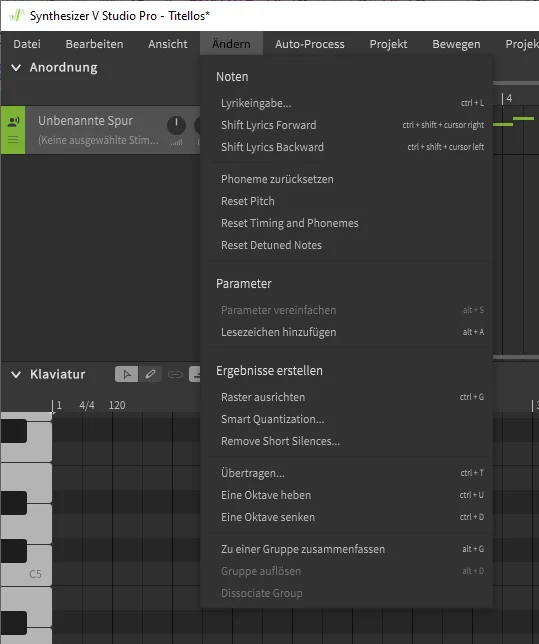Close the Ändern menu
The width and height of the screenshot is (539, 644).
231,44
